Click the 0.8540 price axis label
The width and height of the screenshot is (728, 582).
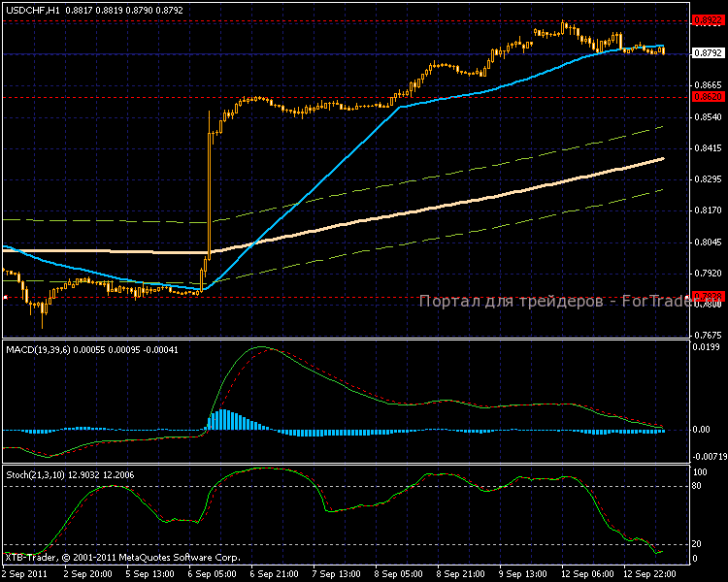point(708,117)
